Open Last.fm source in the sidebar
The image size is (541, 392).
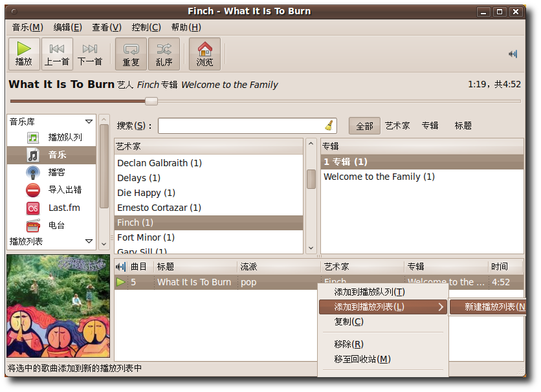pyautogui.click(x=51, y=208)
